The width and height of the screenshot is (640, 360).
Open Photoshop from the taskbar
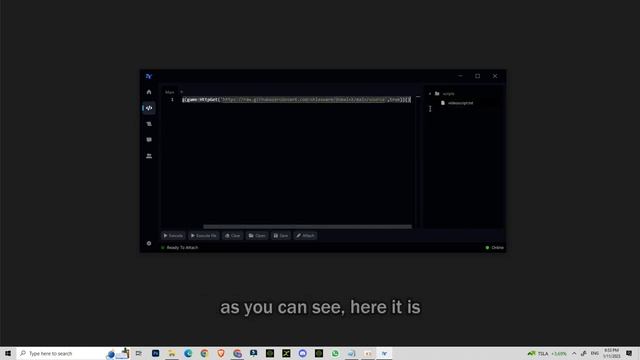[x=156, y=353]
